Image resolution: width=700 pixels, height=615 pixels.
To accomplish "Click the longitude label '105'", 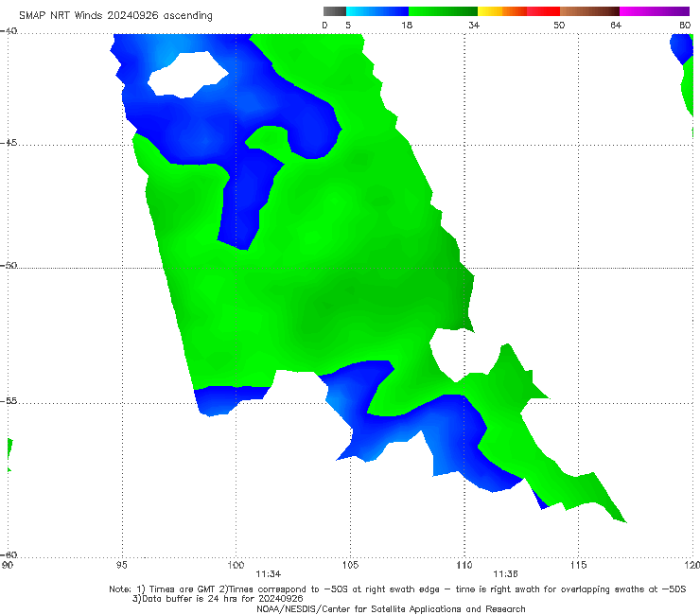I will coord(350,565).
